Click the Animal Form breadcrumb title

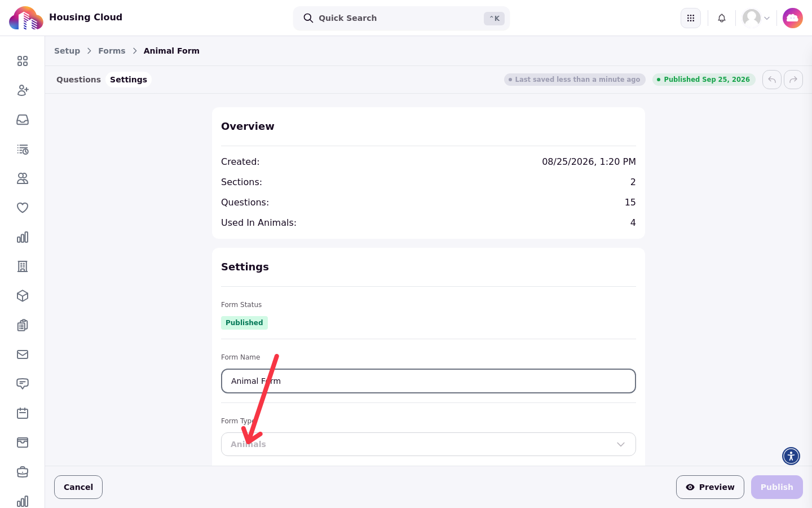pyautogui.click(x=171, y=51)
